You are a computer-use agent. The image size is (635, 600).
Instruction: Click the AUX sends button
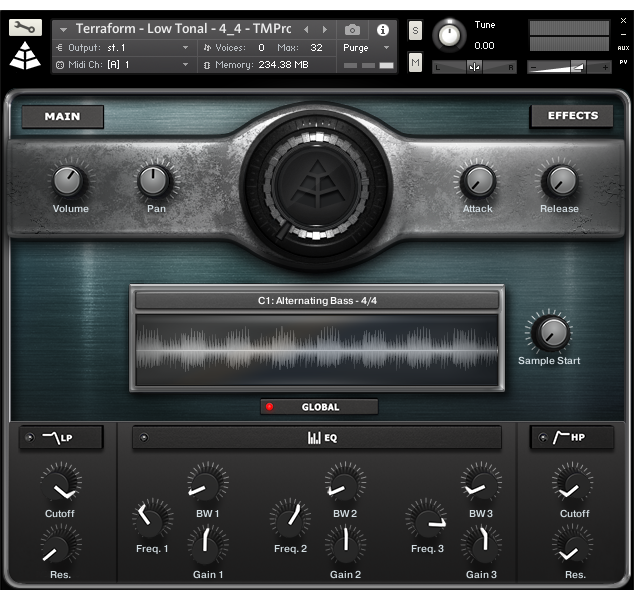623,48
